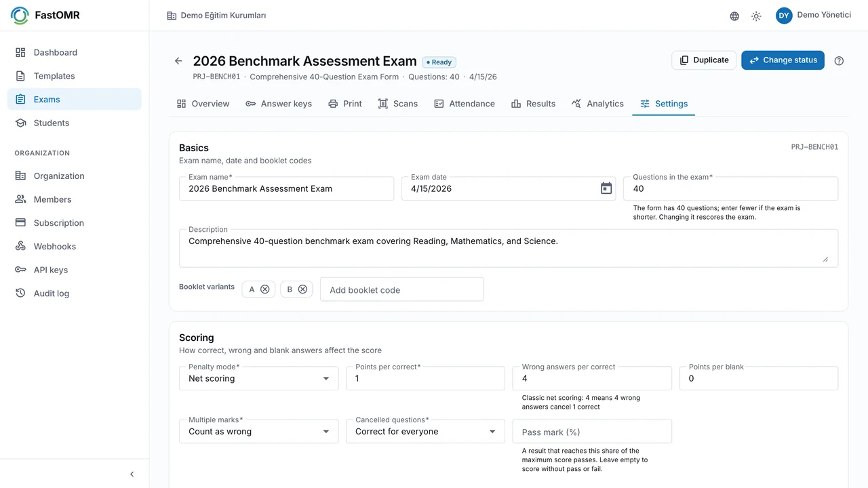Switch to the Answer keys tab
This screenshot has width=868, height=488.
[279, 104]
